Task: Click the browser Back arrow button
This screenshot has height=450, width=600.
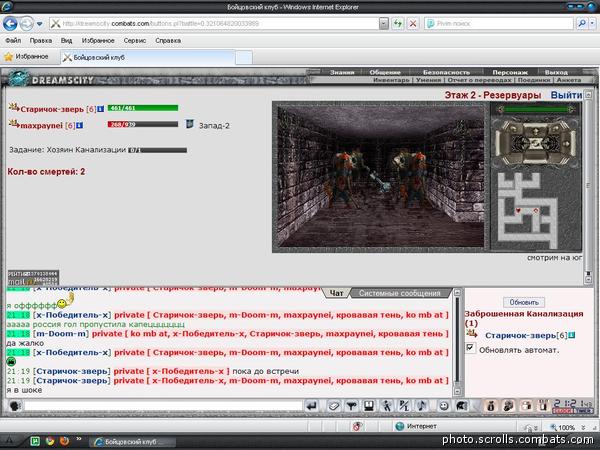Action: [10, 24]
